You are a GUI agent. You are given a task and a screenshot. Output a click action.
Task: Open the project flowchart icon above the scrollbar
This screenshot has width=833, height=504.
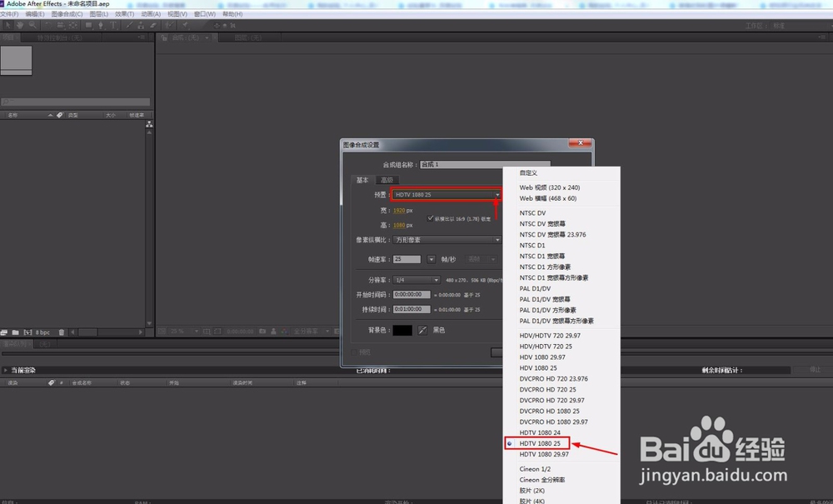149,124
